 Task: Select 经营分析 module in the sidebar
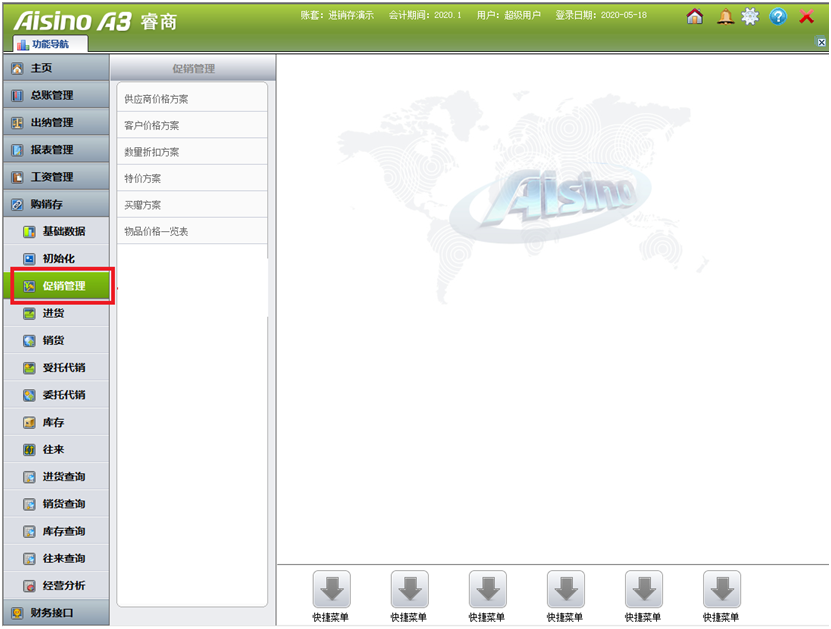tap(63, 585)
